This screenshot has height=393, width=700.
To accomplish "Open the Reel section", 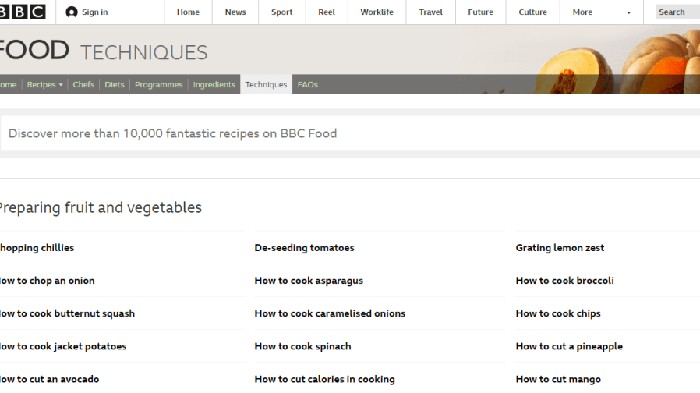I will click(326, 12).
